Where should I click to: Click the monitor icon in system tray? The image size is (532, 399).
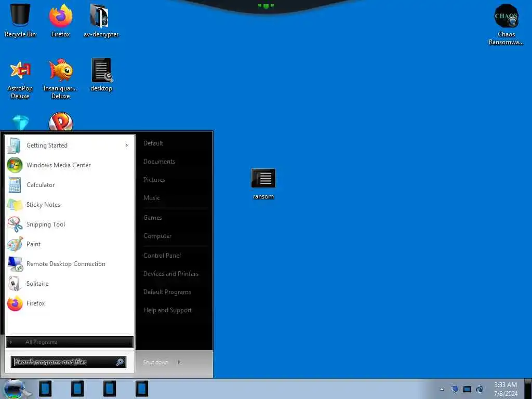click(x=467, y=389)
